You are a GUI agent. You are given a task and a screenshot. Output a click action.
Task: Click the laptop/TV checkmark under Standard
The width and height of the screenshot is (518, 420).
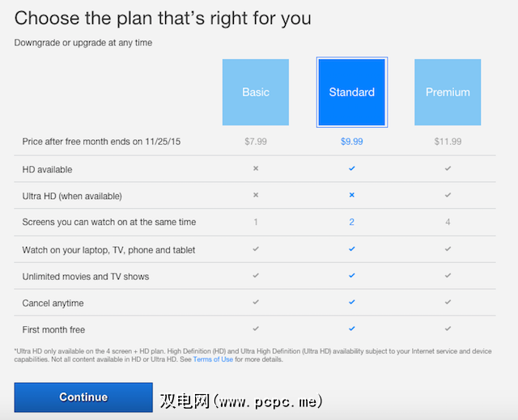(351, 249)
